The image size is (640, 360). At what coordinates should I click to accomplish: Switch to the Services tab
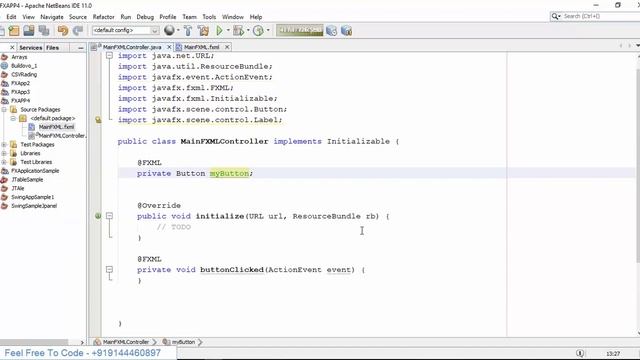31,48
